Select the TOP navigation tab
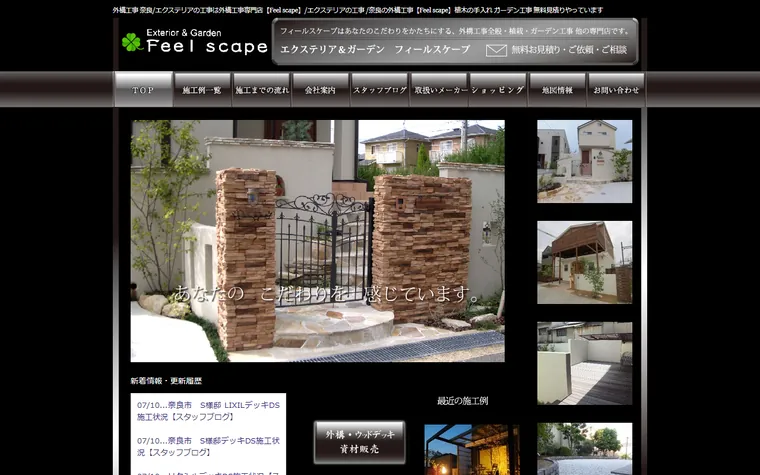Screen dimensions: 760x475 pos(143,90)
